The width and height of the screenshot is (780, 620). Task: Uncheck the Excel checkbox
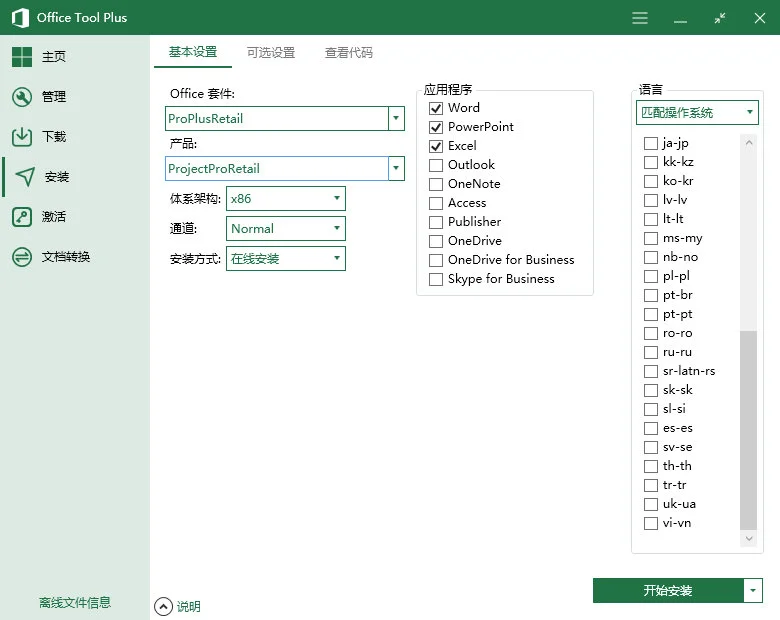[436, 146]
